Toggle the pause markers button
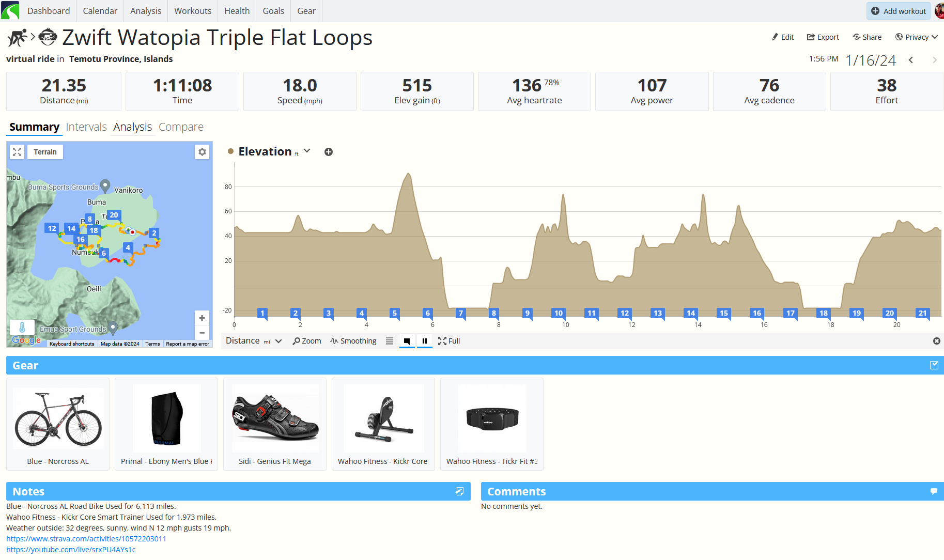944x560 pixels. click(x=425, y=341)
